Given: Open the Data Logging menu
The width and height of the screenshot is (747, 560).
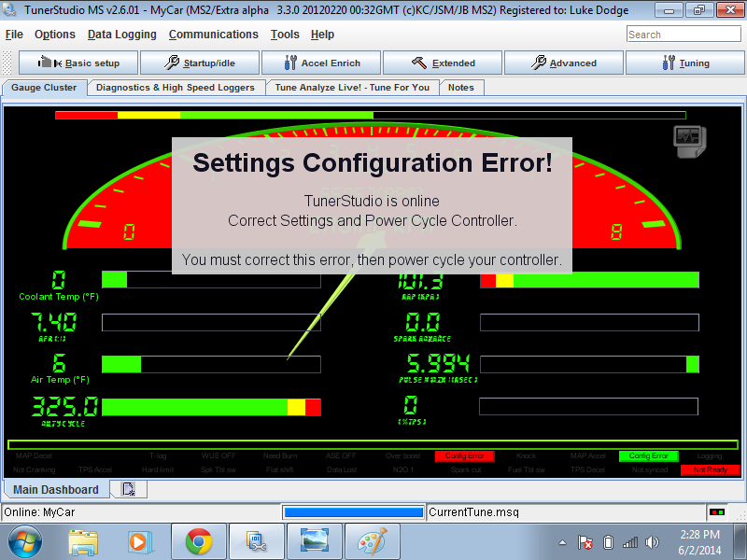Looking at the screenshot, I should click(x=122, y=35).
